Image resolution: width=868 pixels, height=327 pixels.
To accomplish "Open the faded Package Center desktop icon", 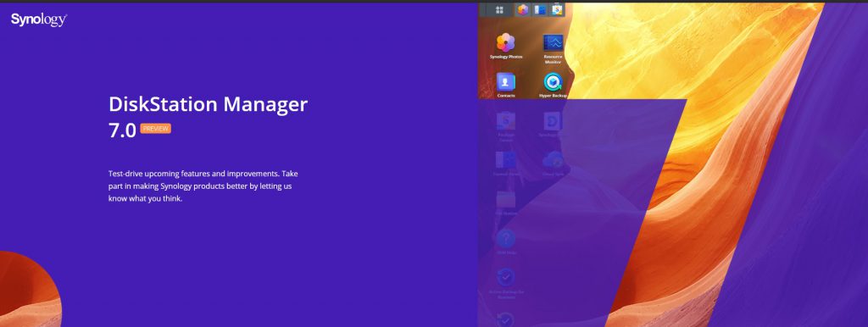I will (x=506, y=120).
